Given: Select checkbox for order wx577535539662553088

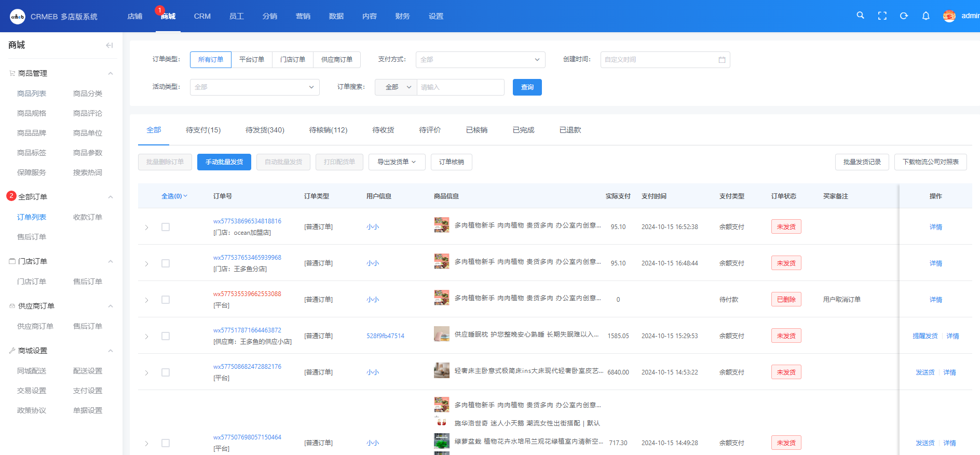Looking at the screenshot, I should pyautogui.click(x=166, y=300).
